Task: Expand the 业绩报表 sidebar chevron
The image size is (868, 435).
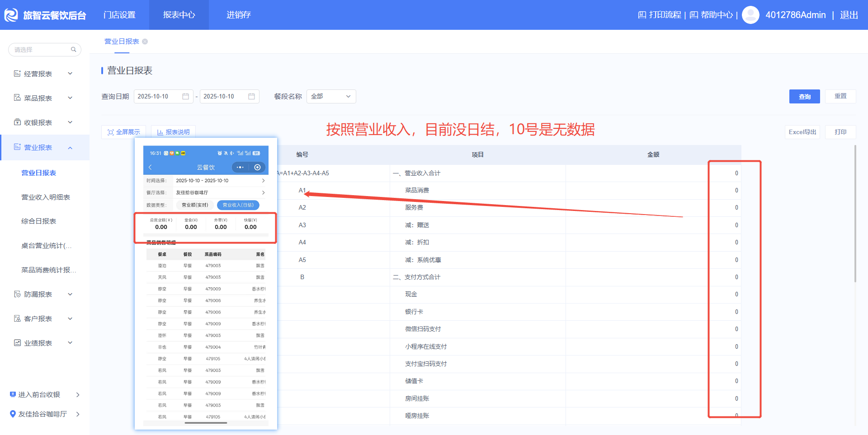Action: [x=70, y=343]
